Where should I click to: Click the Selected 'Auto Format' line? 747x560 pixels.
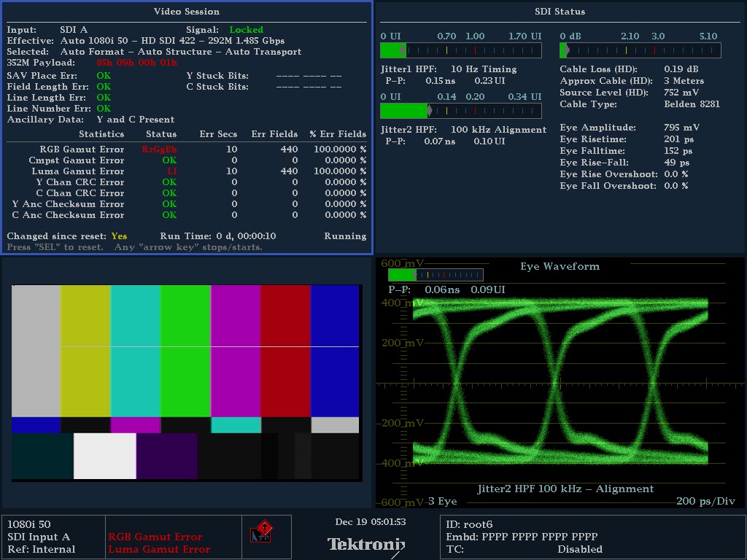[x=154, y=52]
